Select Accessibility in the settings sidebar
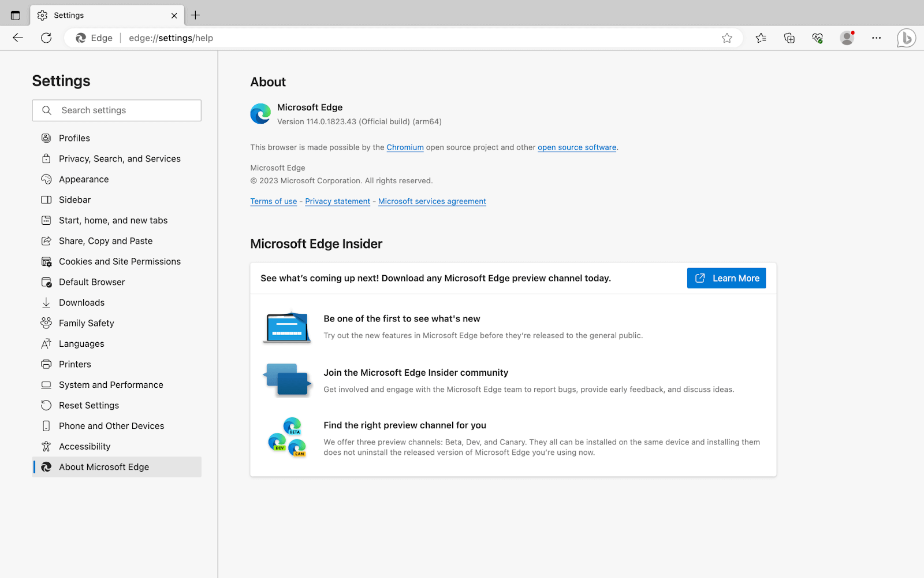This screenshot has width=924, height=578. 84,446
